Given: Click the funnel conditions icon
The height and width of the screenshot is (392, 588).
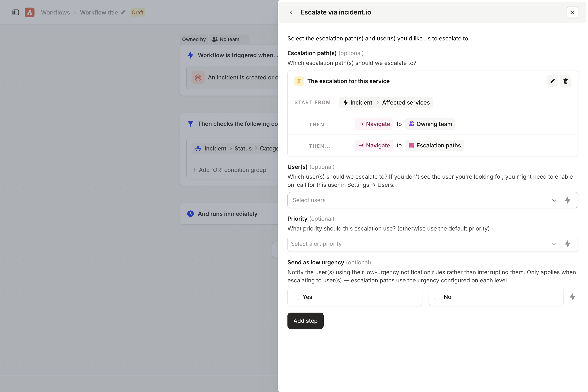Looking at the screenshot, I should (190, 124).
